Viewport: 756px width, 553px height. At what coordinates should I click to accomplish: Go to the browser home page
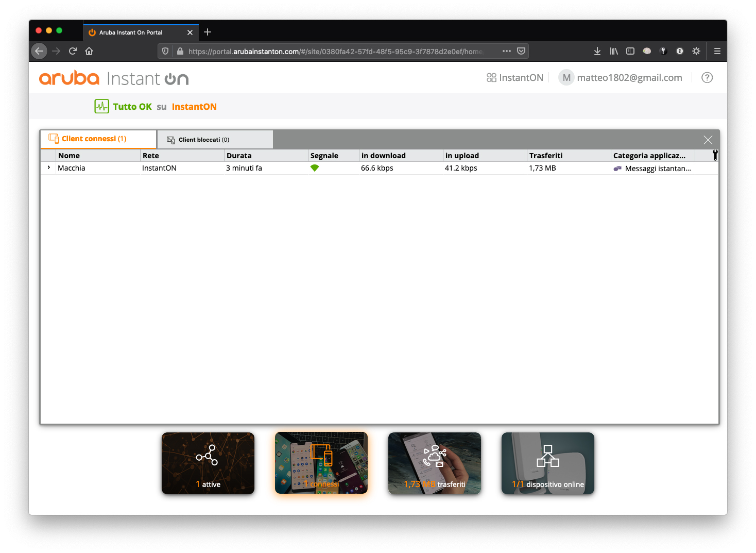click(x=89, y=51)
